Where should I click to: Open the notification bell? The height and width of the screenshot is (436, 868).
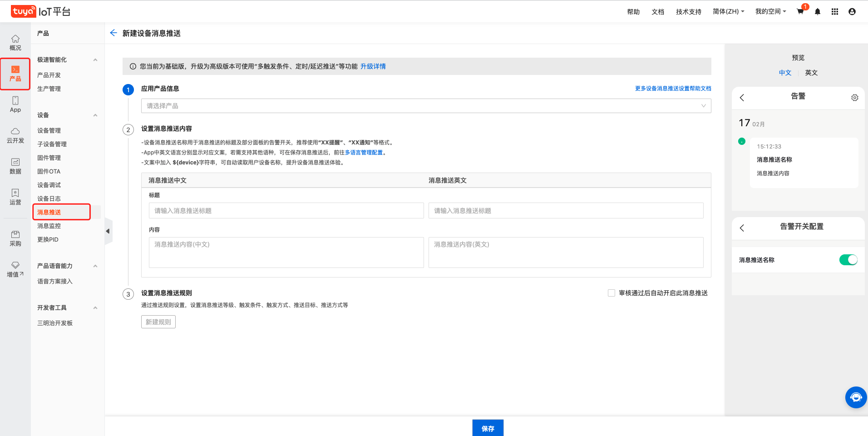[818, 12]
